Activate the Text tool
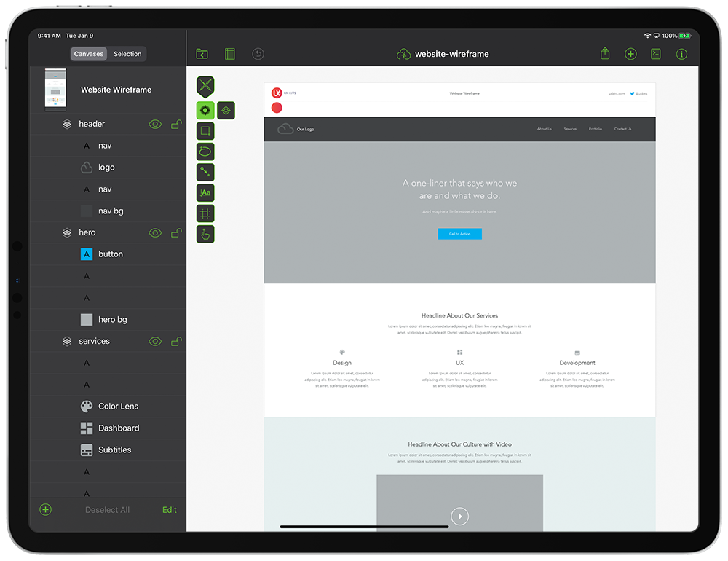 pos(205,192)
